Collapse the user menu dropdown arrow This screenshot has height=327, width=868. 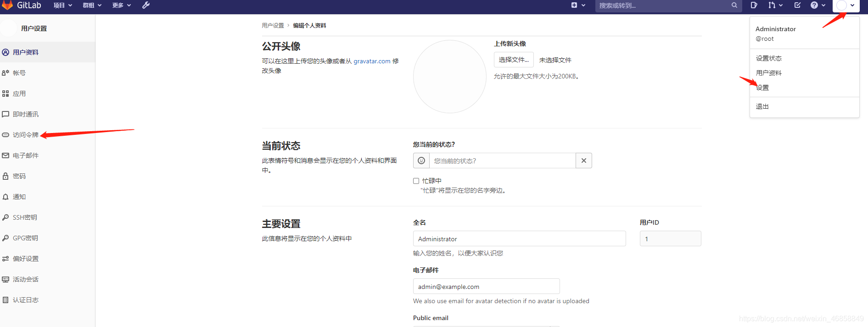click(x=852, y=6)
